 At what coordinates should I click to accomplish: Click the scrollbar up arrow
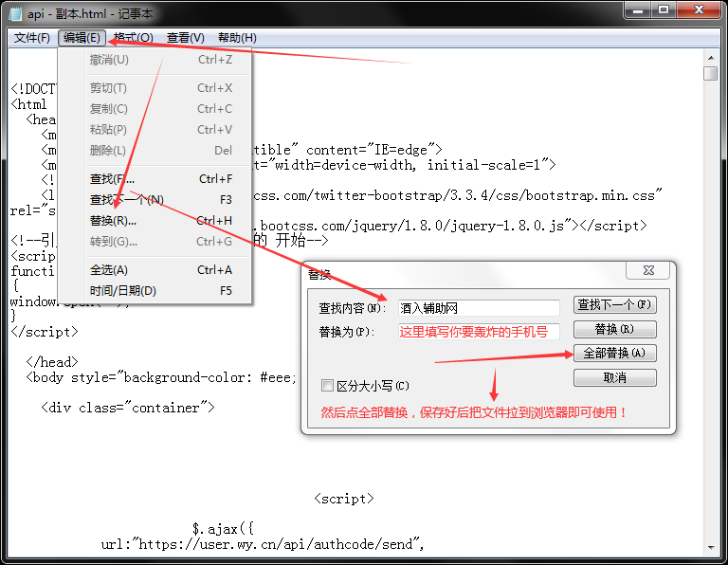(711, 58)
